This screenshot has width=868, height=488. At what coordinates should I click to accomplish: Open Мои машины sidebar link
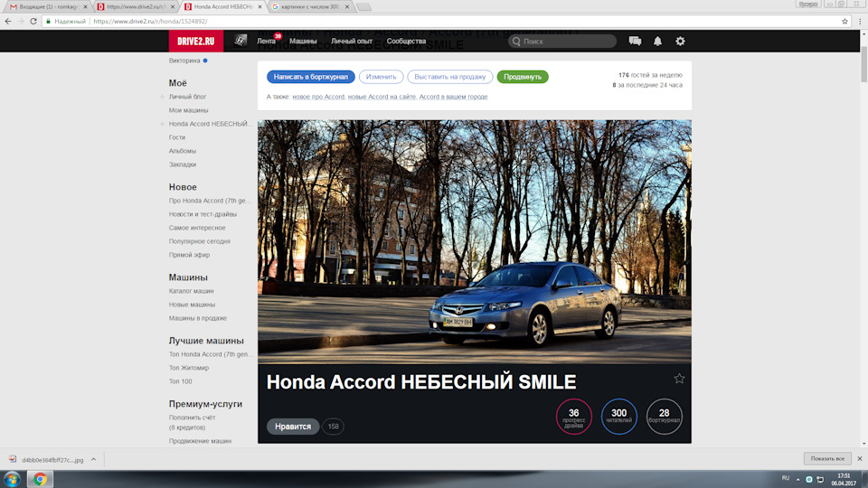[188, 110]
